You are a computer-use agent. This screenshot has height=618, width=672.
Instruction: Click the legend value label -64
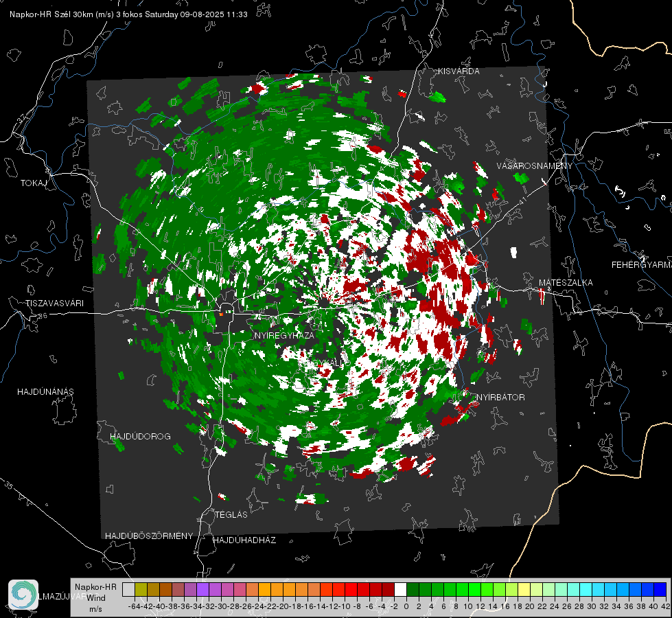134,606
